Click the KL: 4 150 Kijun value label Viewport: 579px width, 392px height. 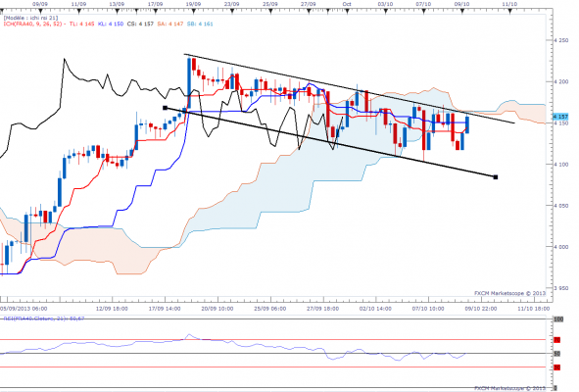point(111,24)
